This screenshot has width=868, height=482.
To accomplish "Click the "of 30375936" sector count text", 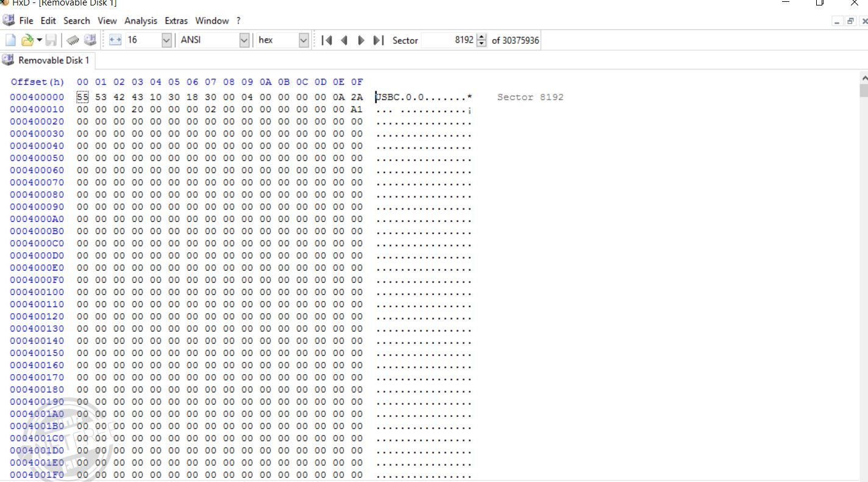I will pyautogui.click(x=515, y=40).
